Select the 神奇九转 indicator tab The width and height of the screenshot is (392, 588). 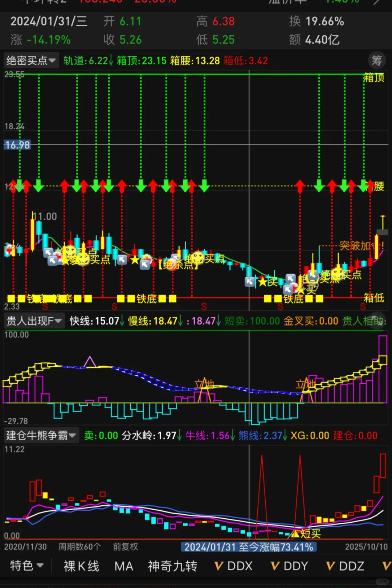[172, 566]
